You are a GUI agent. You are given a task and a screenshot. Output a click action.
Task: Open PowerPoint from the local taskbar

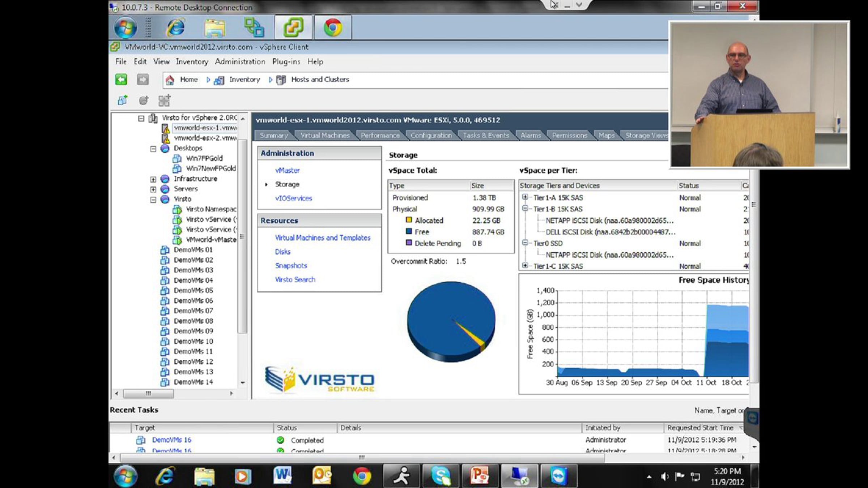(480, 475)
